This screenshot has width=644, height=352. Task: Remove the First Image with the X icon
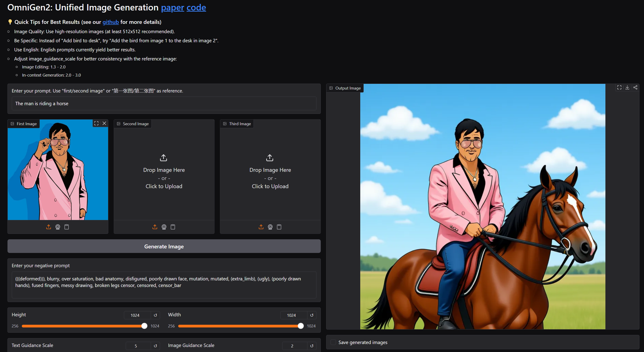[104, 123]
